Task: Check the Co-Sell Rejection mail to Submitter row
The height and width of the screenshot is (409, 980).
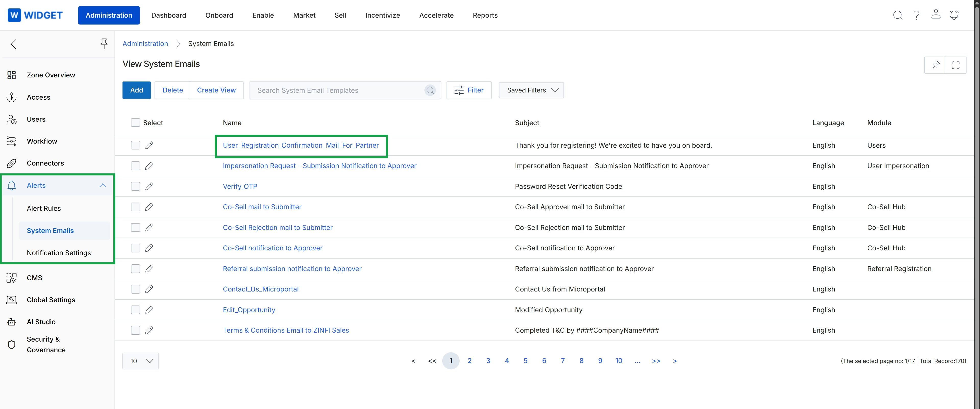Action: 136,227
